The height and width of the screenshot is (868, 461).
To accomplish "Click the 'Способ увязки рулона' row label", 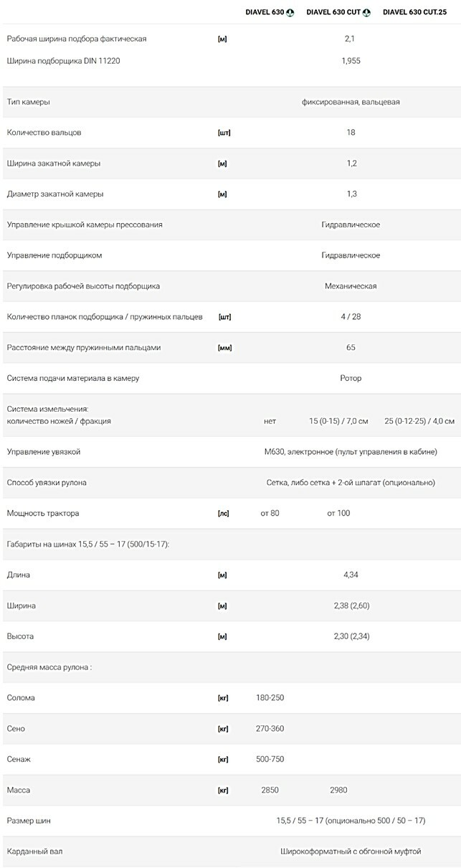I will pyautogui.click(x=47, y=483).
